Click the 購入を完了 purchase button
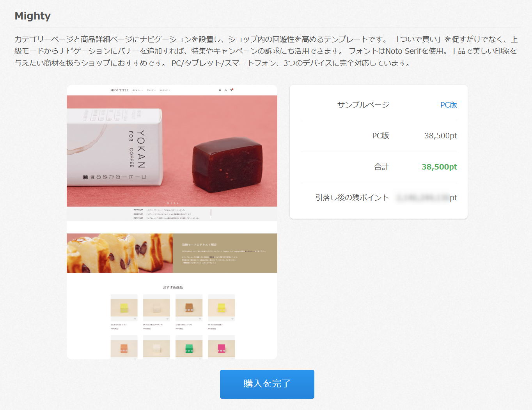The image size is (532, 410). (x=267, y=384)
